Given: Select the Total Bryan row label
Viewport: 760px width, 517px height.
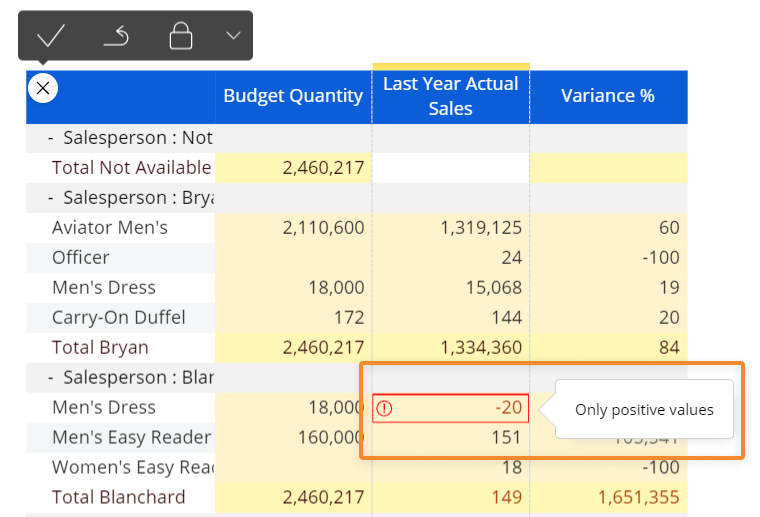Looking at the screenshot, I should [100, 348].
